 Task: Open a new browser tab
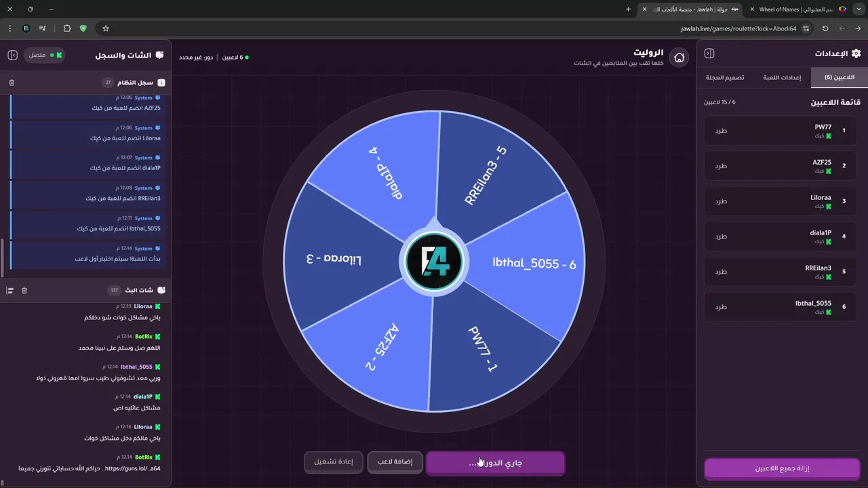pos(628,9)
